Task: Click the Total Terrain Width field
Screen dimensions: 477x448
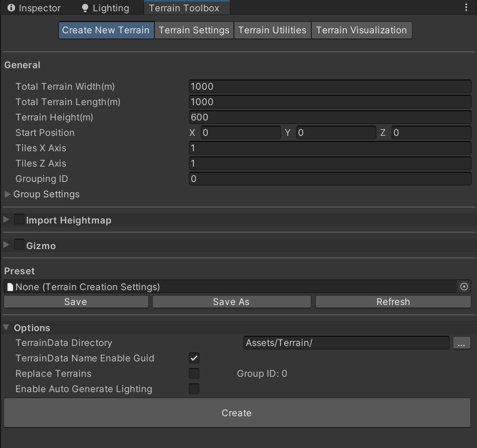Action: tap(330, 87)
